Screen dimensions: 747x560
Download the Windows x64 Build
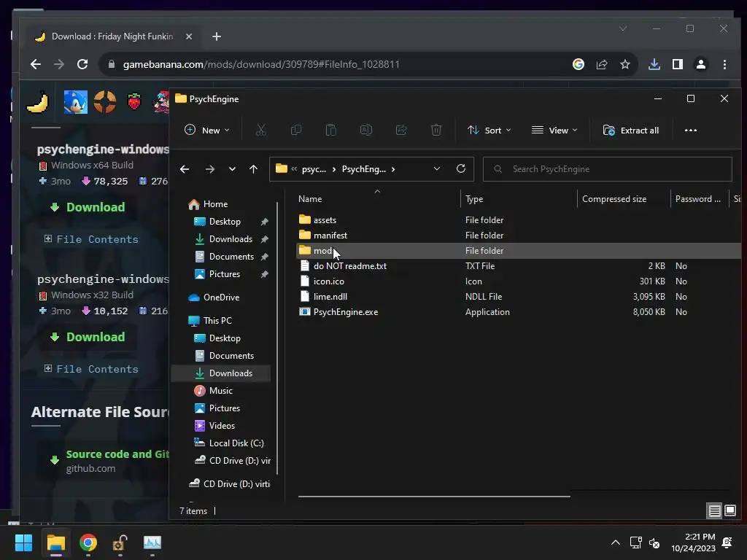point(88,207)
